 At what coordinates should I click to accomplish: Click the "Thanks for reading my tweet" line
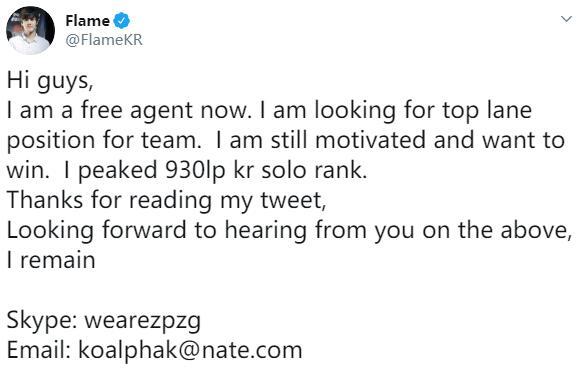(x=166, y=201)
